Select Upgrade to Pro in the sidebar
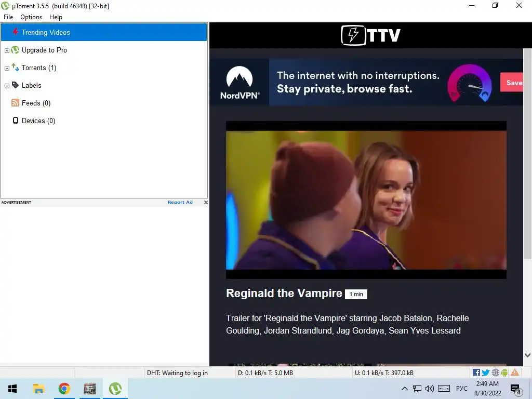This screenshot has width=532, height=399. tap(45, 50)
